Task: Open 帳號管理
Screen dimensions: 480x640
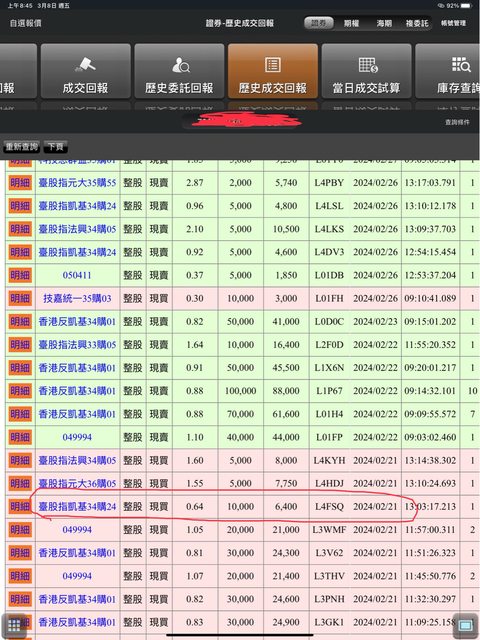Action: tap(453, 23)
